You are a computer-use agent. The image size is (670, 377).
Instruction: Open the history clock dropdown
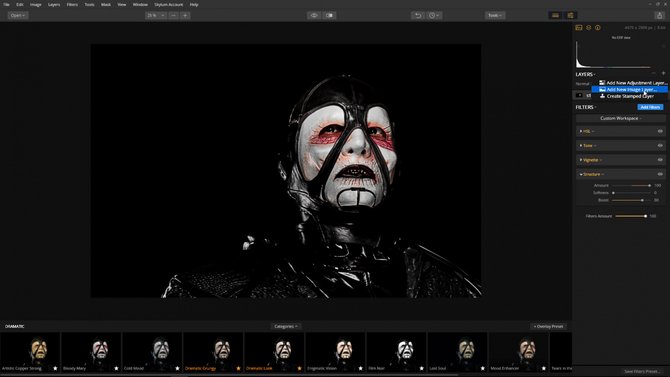tap(434, 15)
